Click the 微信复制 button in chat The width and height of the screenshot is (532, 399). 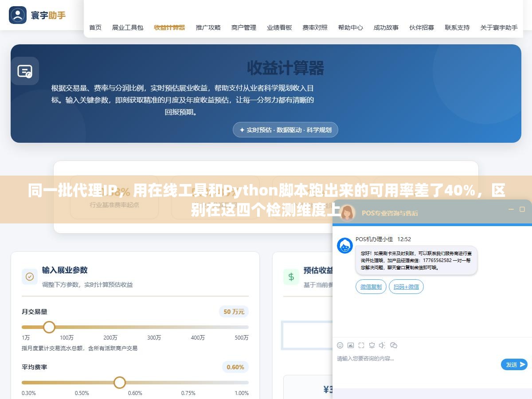point(371,286)
